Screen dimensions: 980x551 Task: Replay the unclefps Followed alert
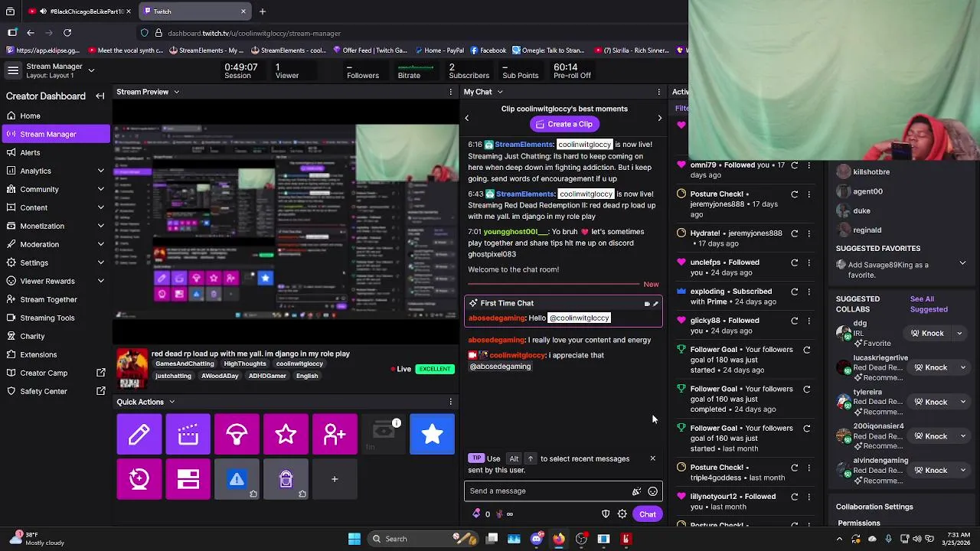point(794,262)
